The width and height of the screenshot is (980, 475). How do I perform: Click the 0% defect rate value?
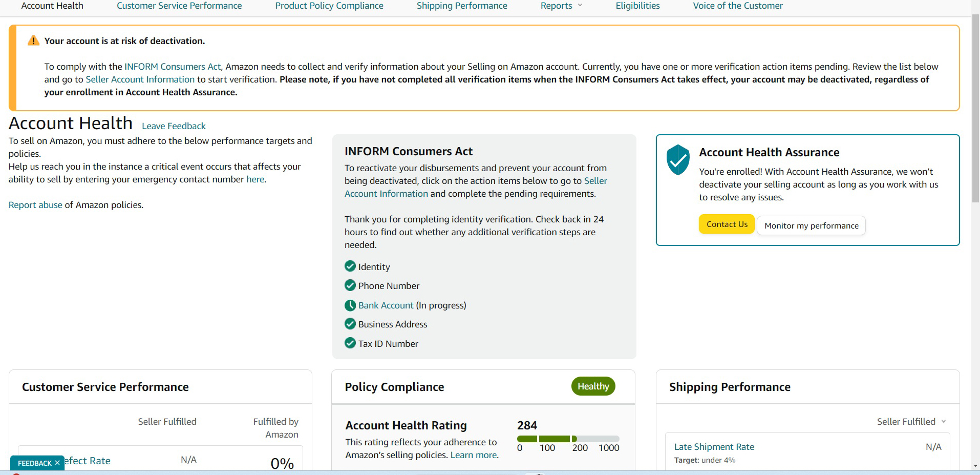coord(282,463)
